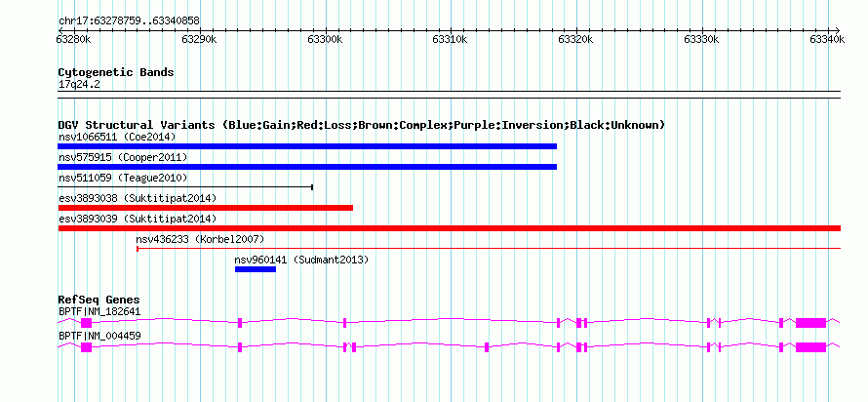Select the thin red nsv436233 variant line

(x=489, y=249)
